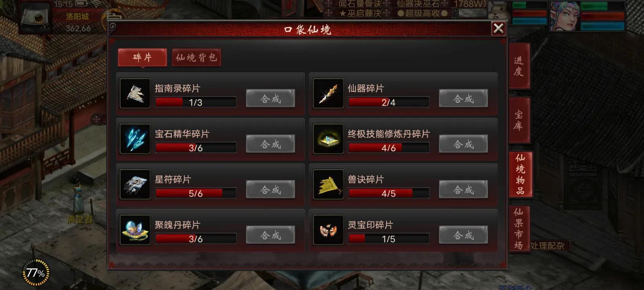Click 合成 for 兽诀碎片

tap(463, 189)
